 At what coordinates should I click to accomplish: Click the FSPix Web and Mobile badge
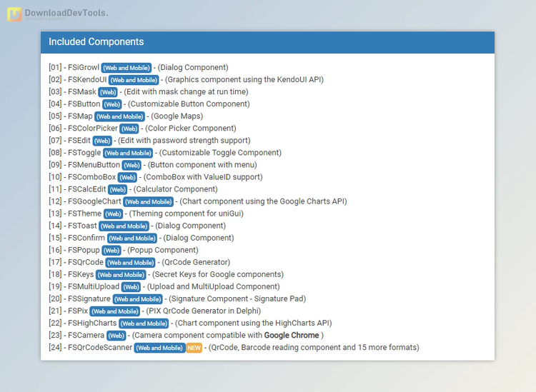coord(115,311)
